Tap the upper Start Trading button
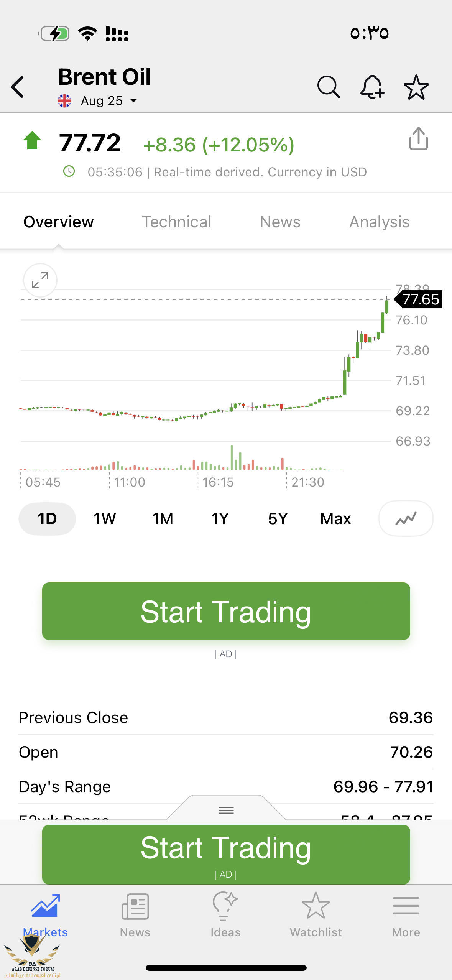 pyautogui.click(x=226, y=611)
